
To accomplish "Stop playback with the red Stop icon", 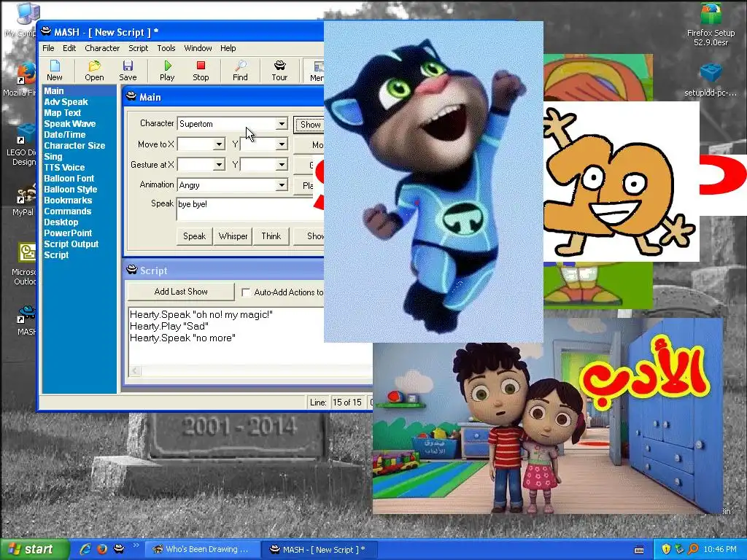I will point(201,71).
